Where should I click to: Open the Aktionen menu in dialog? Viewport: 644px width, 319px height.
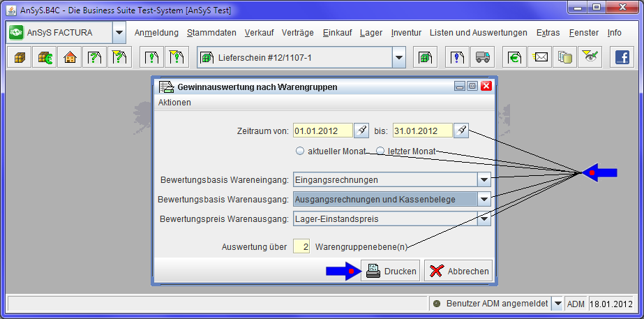[174, 103]
